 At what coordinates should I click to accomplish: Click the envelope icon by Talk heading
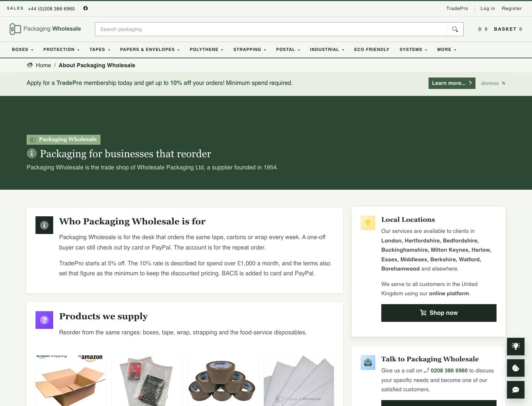[x=368, y=362]
